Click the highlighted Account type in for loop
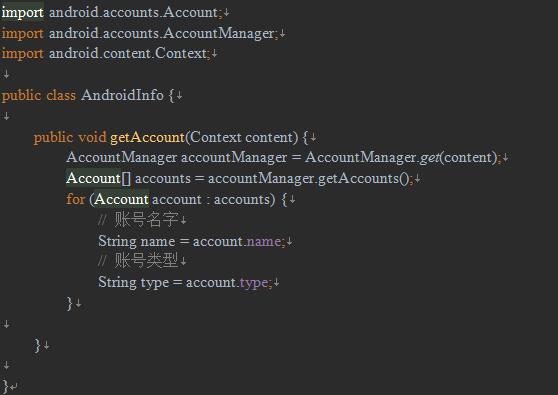558x395 pixels. click(x=121, y=199)
